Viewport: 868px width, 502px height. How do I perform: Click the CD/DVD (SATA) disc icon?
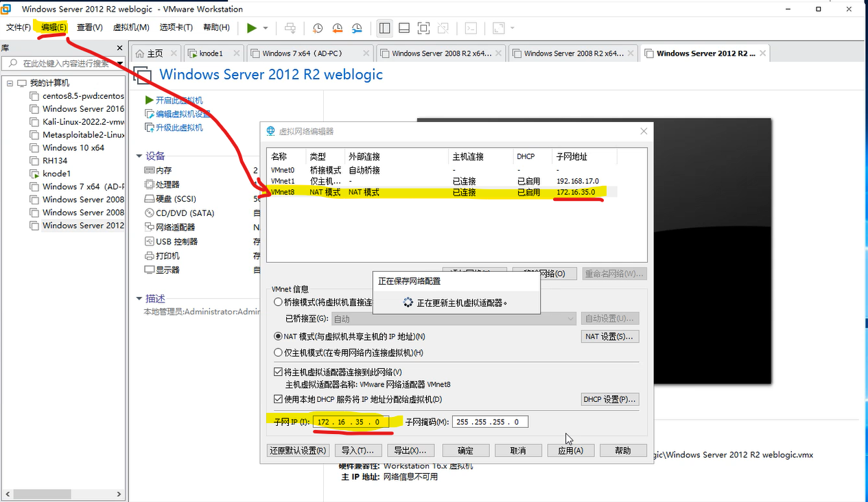click(150, 213)
